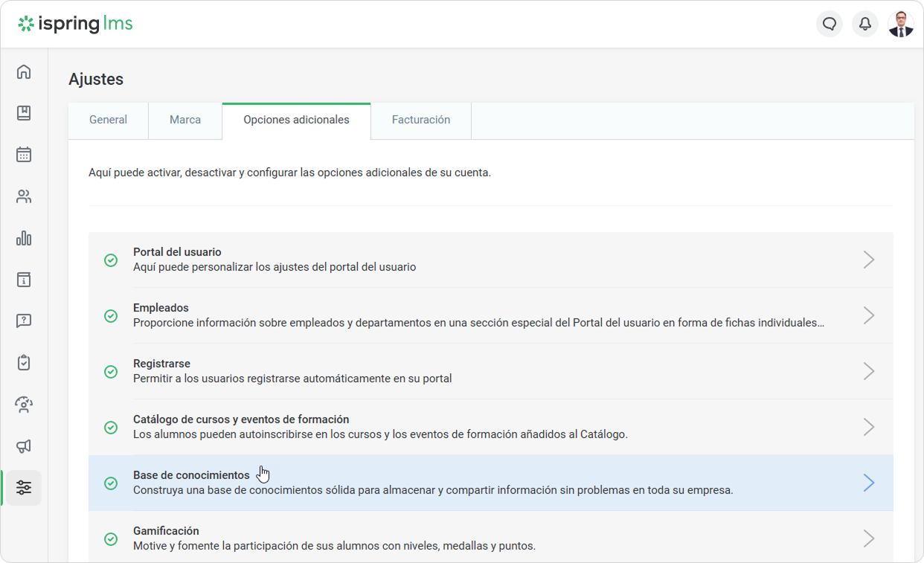Open the calendar icon in sidebar

pyautogui.click(x=24, y=155)
